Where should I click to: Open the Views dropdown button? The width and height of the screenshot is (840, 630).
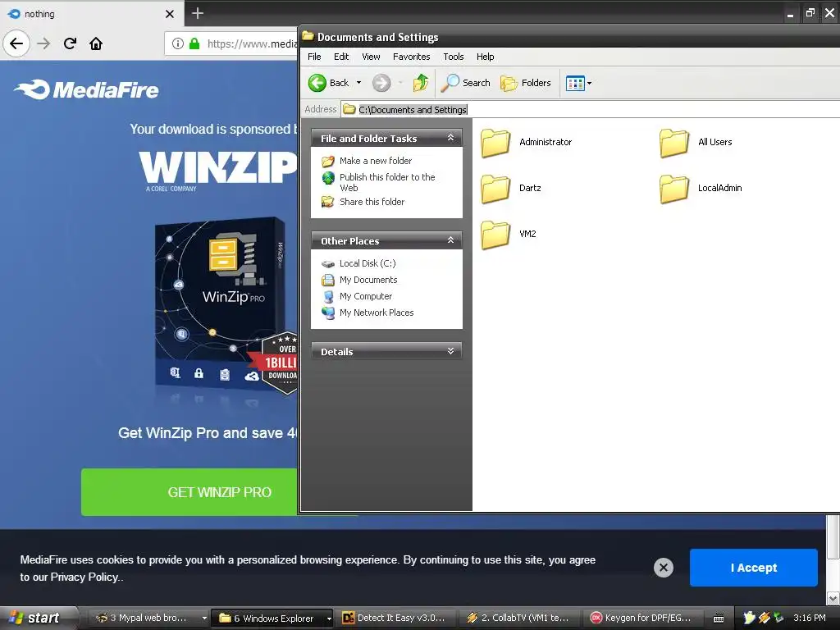point(578,83)
